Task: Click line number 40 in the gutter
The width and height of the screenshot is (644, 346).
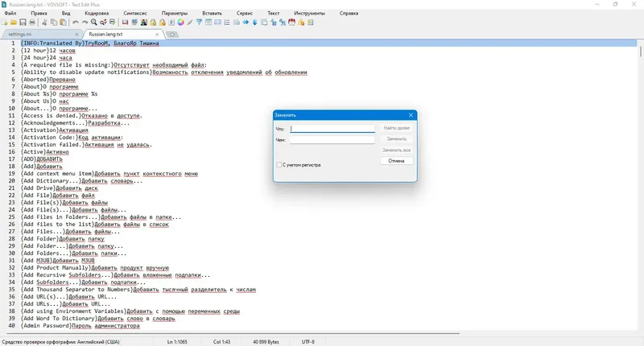Action: pyautogui.click(x=11, y=325)
